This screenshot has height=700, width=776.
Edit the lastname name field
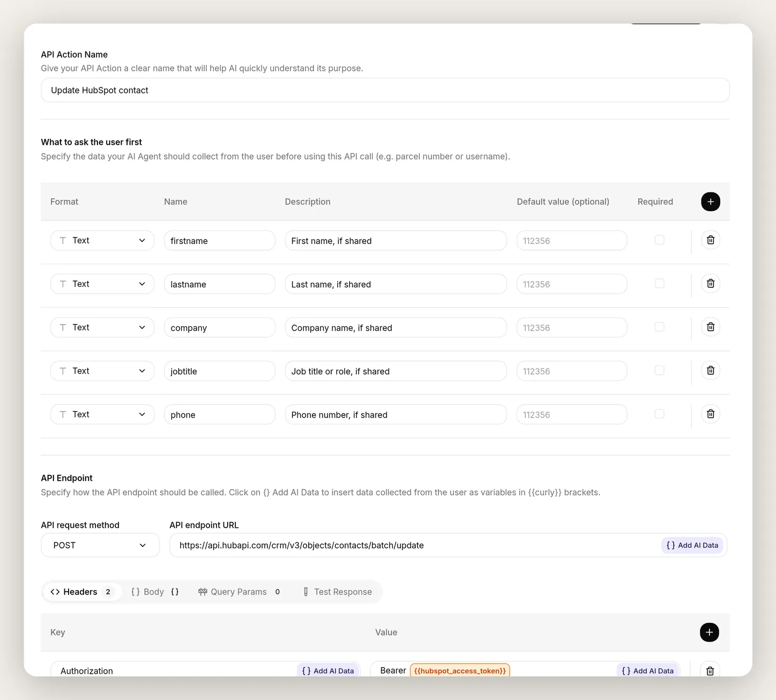[x=220, y=284]
